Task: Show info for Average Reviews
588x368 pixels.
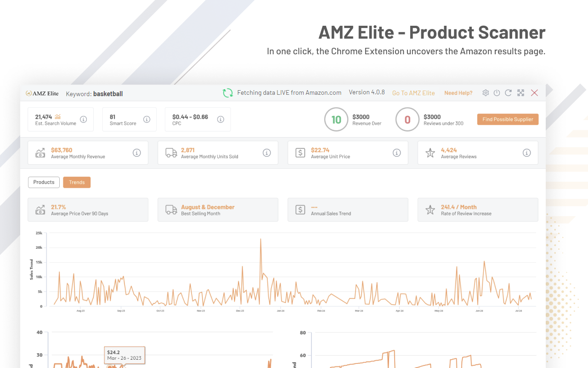Action: coord(527,153)
